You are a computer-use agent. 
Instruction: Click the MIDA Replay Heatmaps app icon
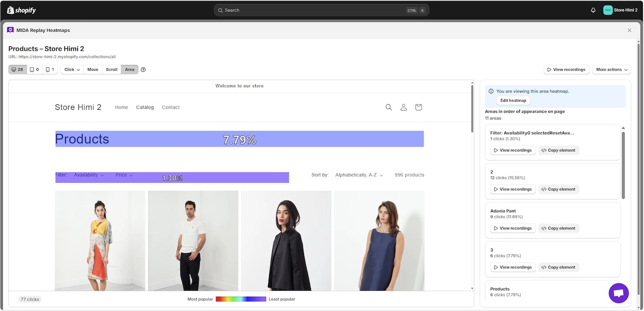(10, 30)
